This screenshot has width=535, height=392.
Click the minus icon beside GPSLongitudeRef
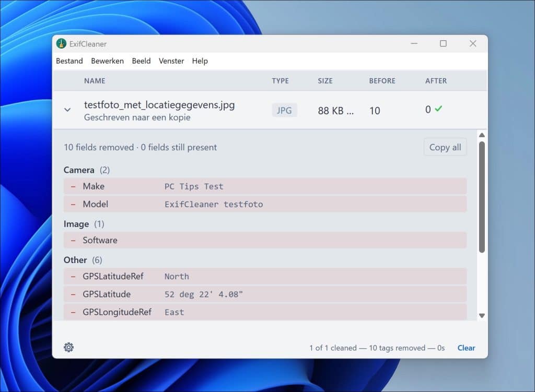(73, 312)
